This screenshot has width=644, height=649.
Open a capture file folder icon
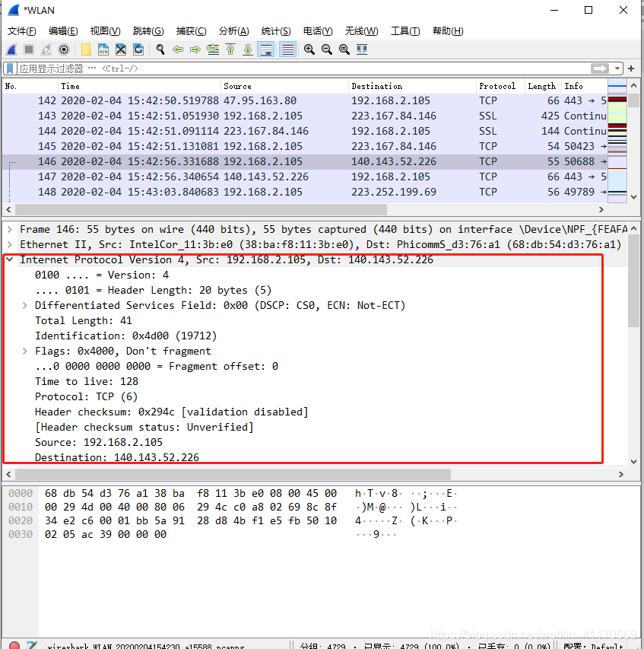click(86, 49)
